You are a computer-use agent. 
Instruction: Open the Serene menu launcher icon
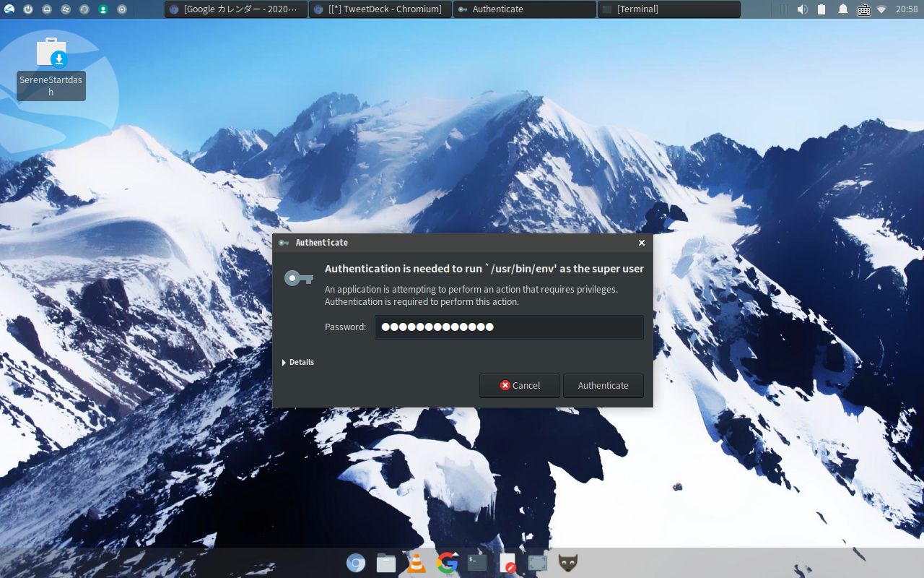point(9,9)
